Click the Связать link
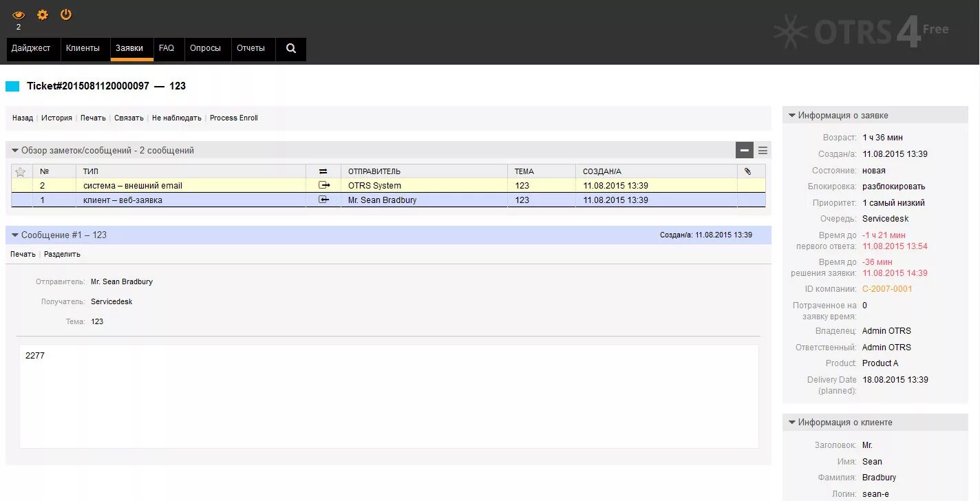This screenshot has height=501, width=980. coord(129,118)
